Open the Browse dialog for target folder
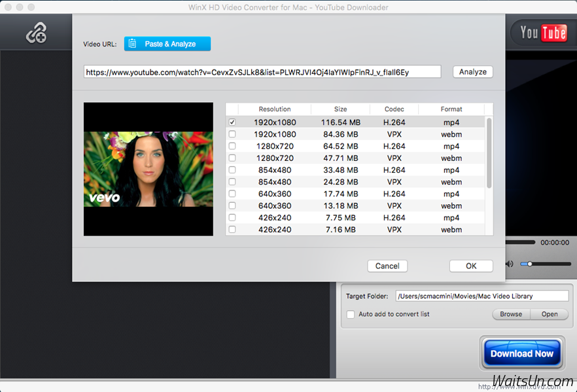The height and width of the screenshot is (392, 577). 511,314
